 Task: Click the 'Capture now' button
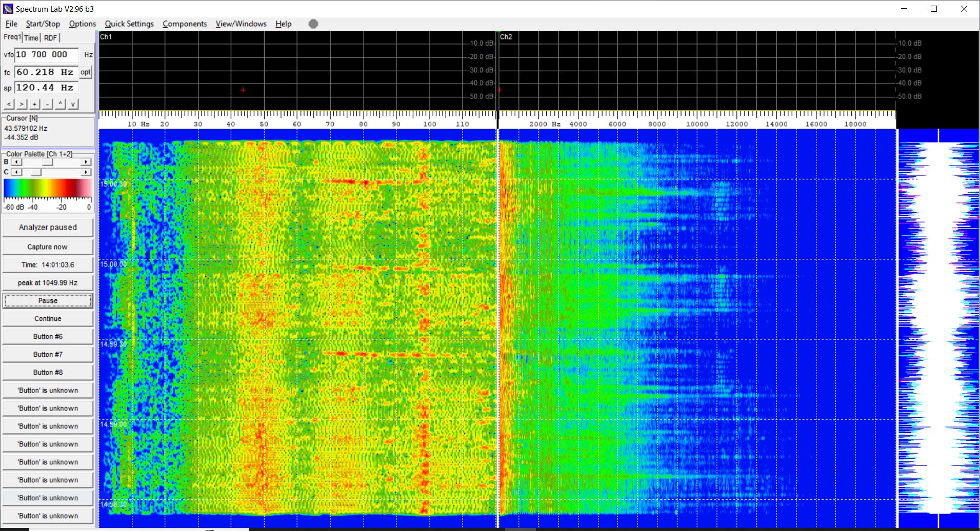[48, 247]
